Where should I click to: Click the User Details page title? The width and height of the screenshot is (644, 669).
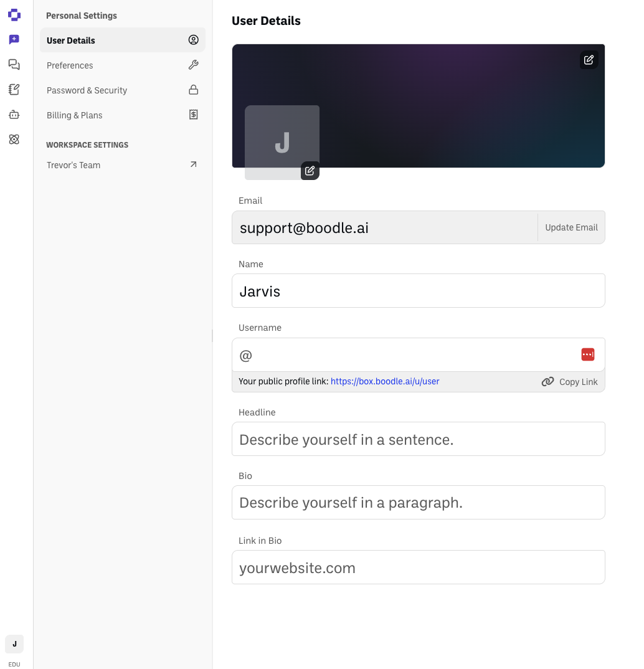[x=266, y=21]
